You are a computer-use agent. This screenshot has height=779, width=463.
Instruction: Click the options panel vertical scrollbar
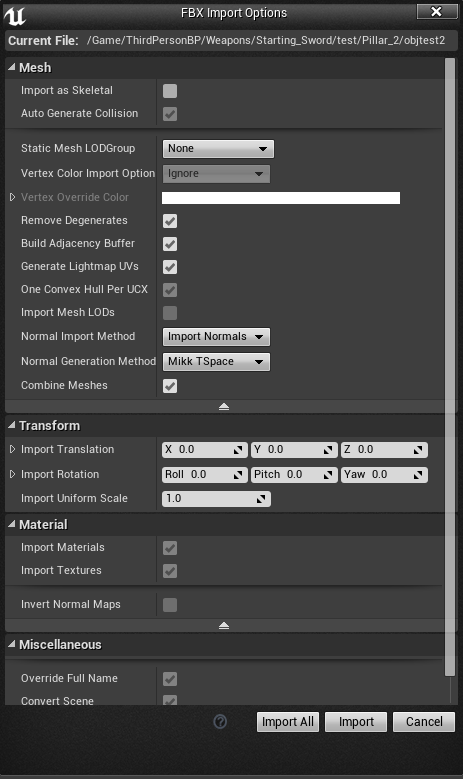click(x=450, y=367)
